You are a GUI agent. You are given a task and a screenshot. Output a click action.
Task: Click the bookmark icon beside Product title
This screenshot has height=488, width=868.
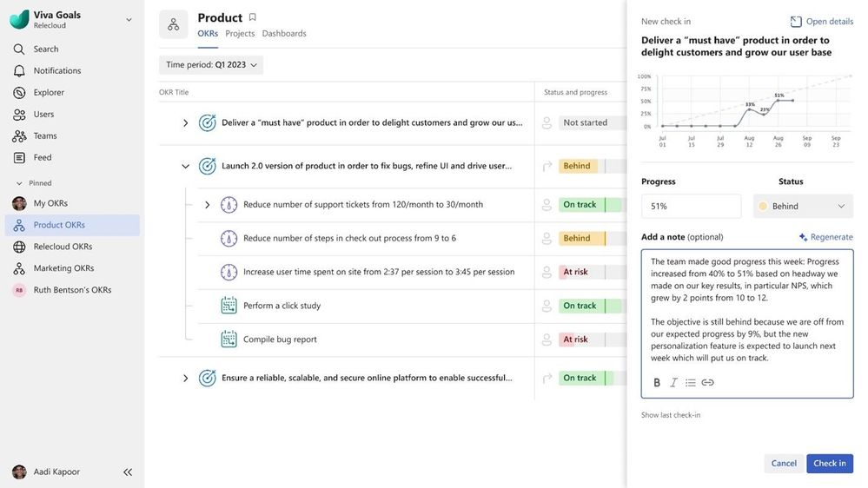[253, 17]
